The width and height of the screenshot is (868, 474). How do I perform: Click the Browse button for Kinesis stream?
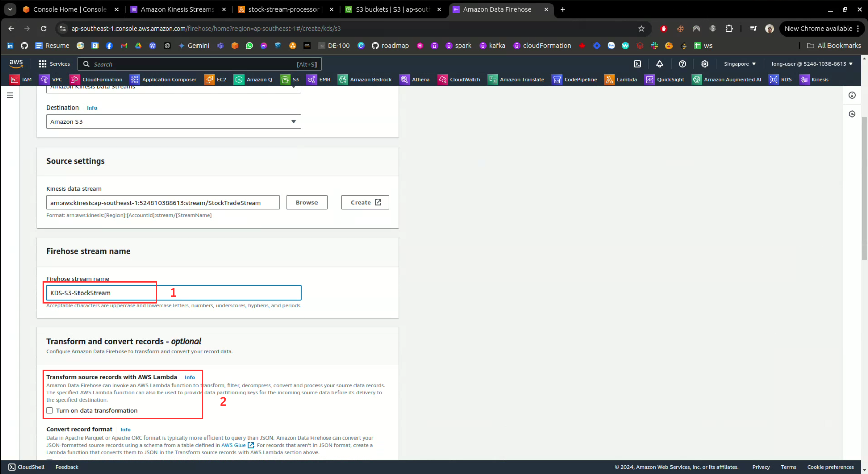coord(306,202)
